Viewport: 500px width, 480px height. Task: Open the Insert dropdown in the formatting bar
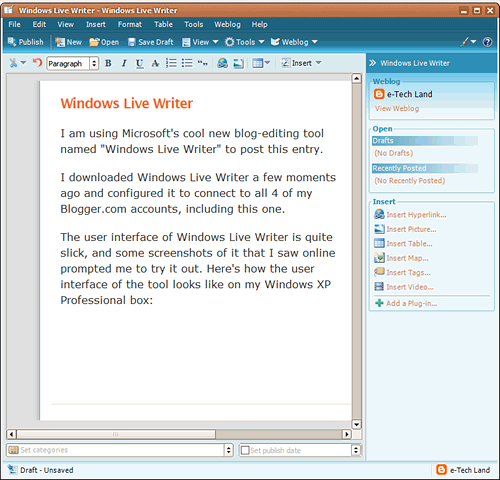coord(301,63)
